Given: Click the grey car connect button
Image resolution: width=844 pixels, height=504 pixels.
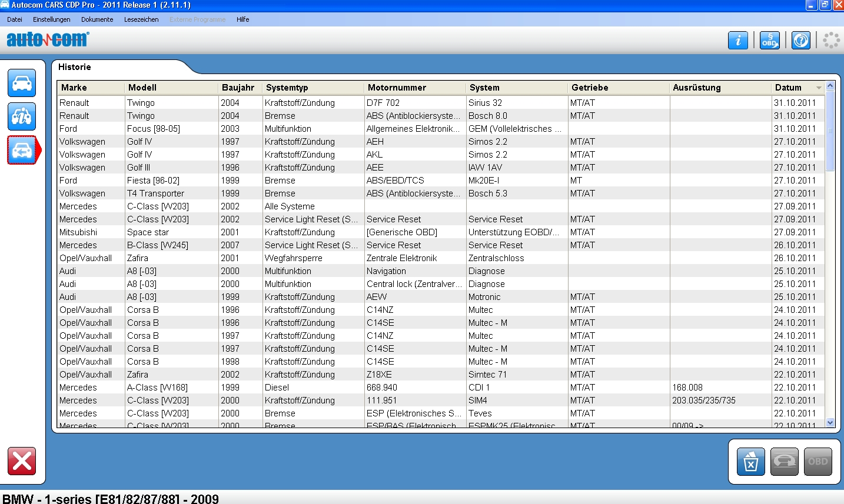Looking at the screenshot, I should (785, 462).
